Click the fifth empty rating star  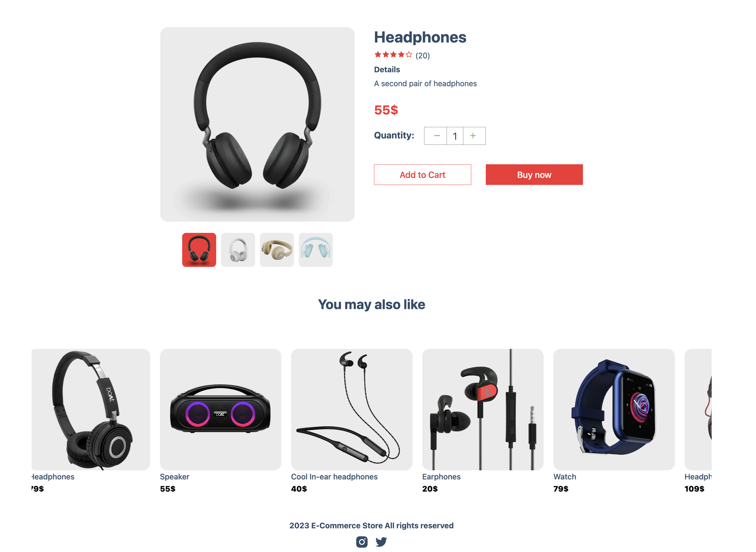(x=409, y=54)
